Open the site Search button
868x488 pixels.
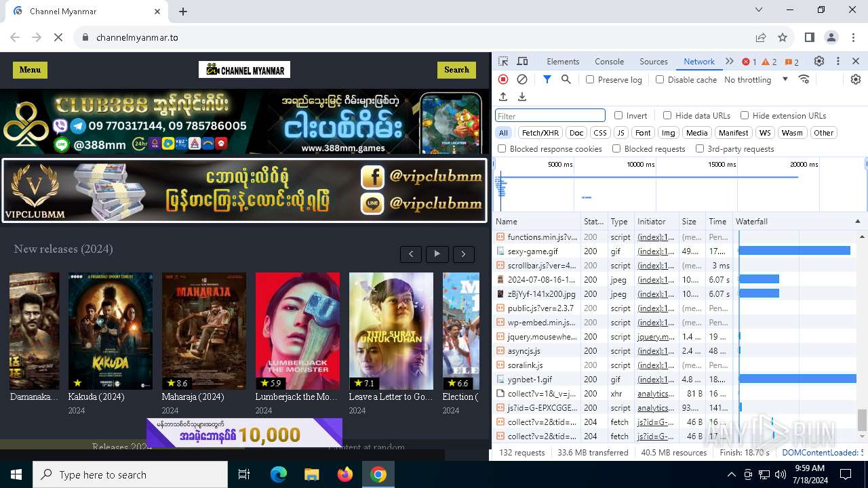tap(456, 70)
